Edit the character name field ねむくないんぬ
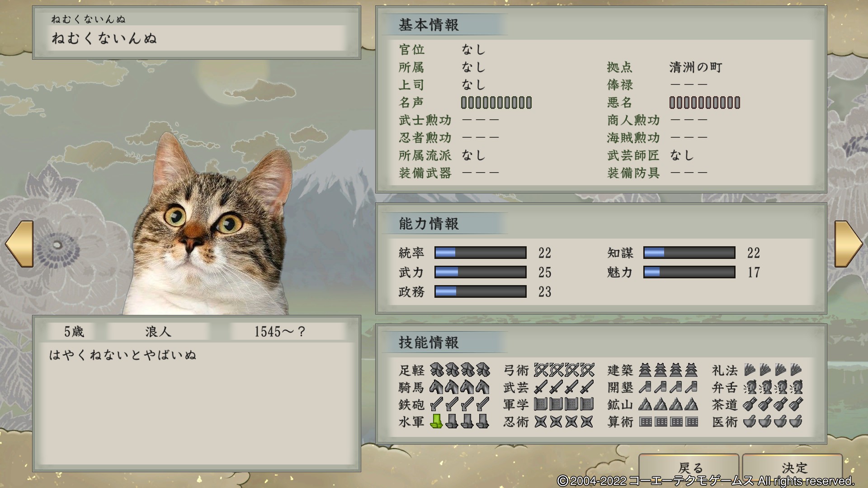Screen dimensions: 868x488 [x=196, y=38]
